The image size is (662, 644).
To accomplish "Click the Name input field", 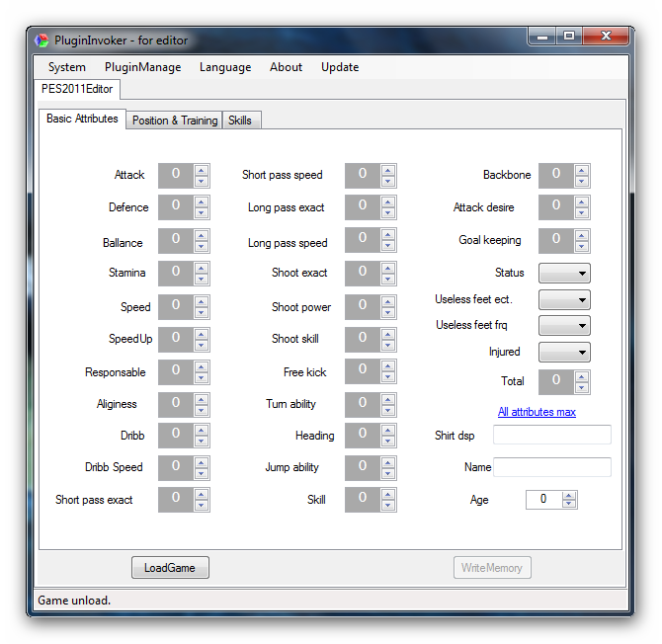I will [x=551, y=467].
